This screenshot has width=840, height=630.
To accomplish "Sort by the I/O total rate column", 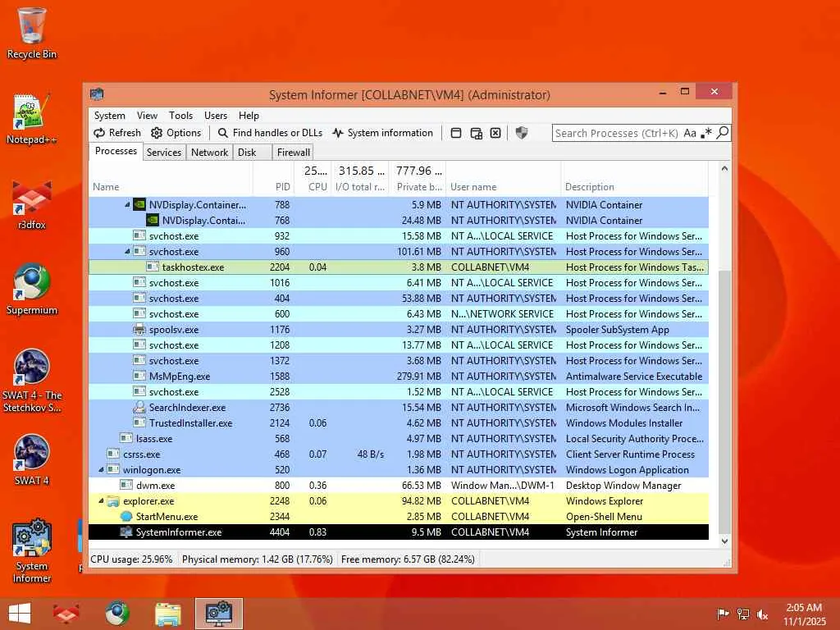I will tap(361, 179).
